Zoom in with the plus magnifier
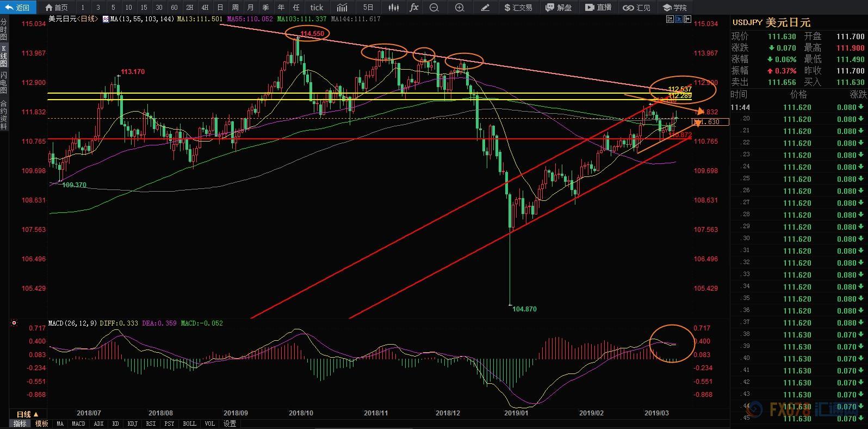This screenshot has height=429, width=868. (460, 7)
